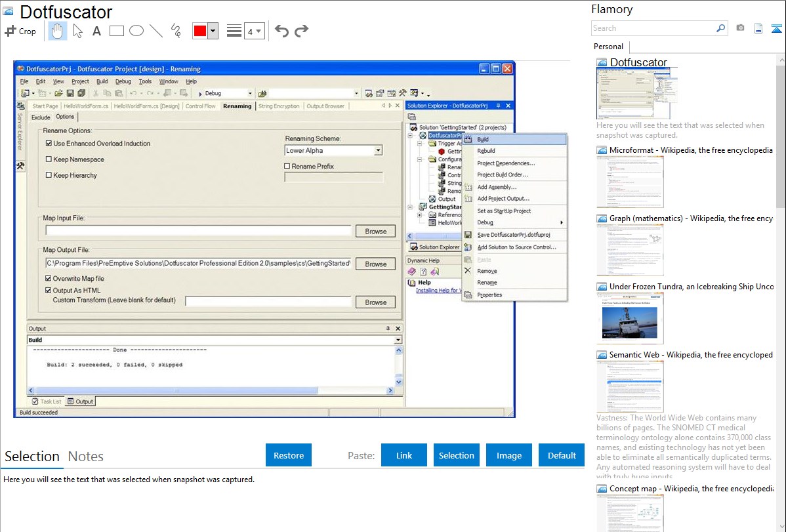Viewport: 786px width, 532px height.
Task: Switch to the Notes tab
Action: pos(85,457)
